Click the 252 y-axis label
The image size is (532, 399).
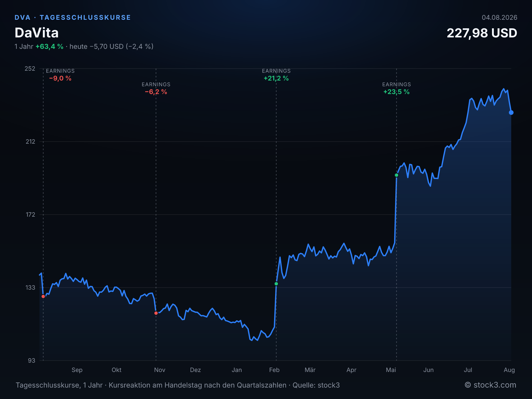(30, 69)
